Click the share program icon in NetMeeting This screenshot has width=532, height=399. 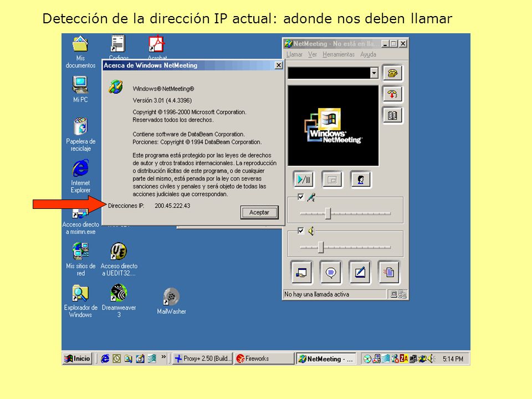click(301, 272)
